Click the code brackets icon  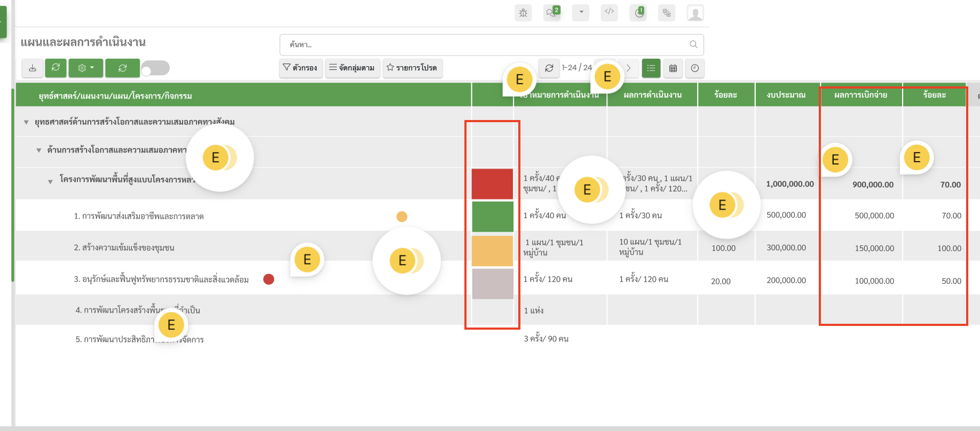(609, 12)
